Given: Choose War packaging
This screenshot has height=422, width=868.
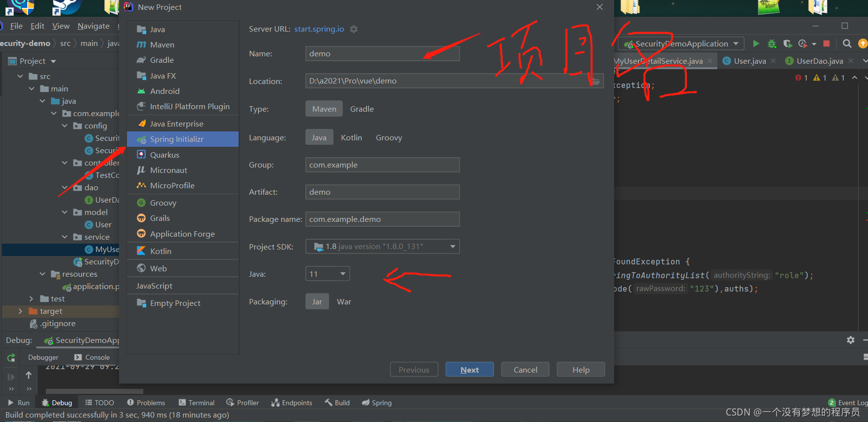Looking at the screenshot, I should click(x=344, y=301).
